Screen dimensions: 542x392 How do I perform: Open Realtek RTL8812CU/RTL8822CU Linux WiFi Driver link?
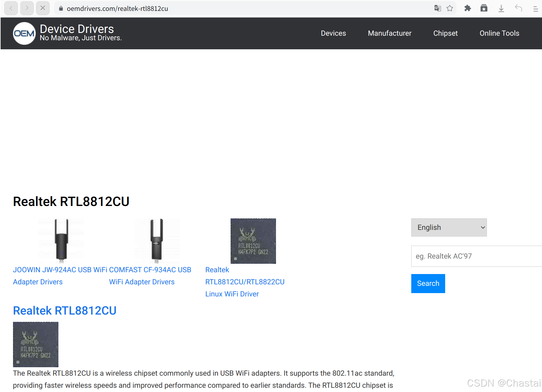[x=245, y=282]
